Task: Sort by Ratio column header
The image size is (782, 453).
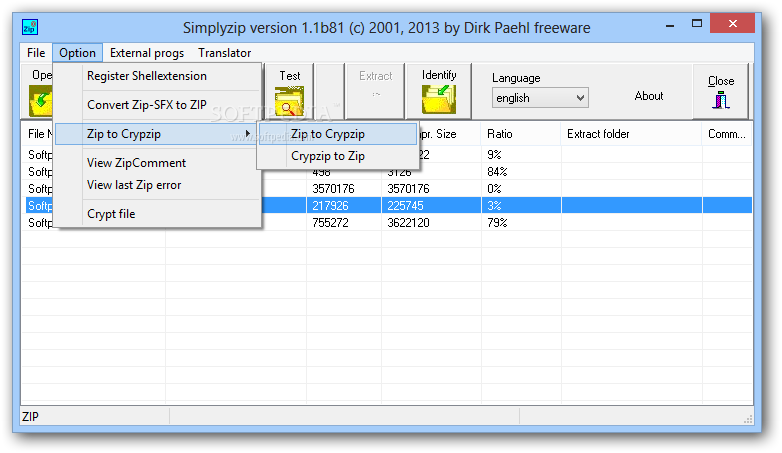Action: coord(521,134)
